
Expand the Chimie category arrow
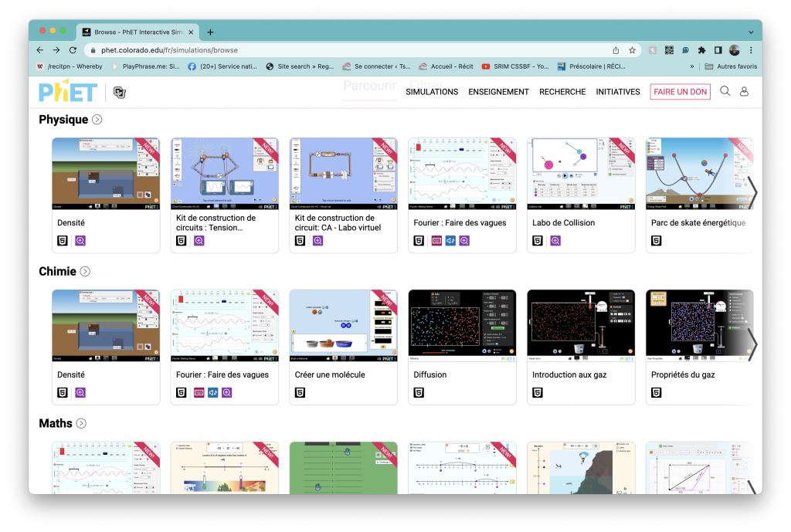click(85, 271)
